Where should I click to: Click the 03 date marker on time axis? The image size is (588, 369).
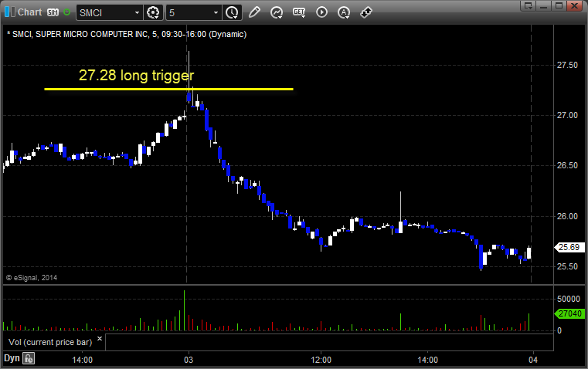[189, 360]
